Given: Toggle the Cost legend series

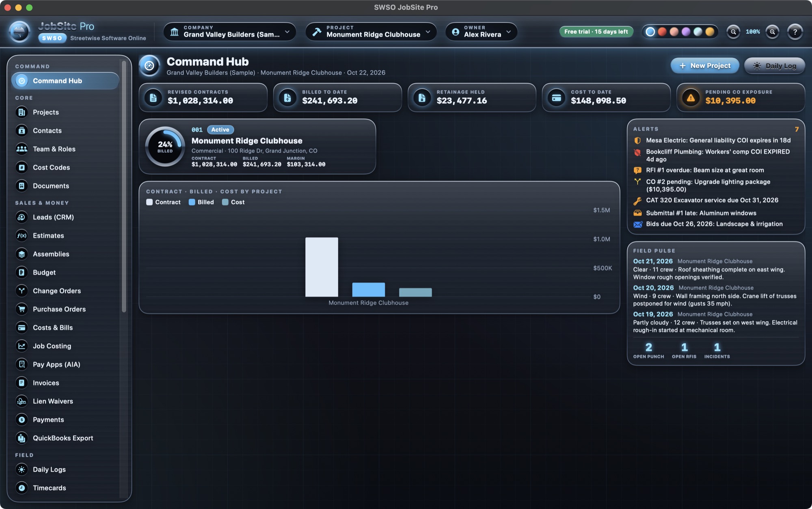Looking at the screenshot, I should (x=233, y=202).
